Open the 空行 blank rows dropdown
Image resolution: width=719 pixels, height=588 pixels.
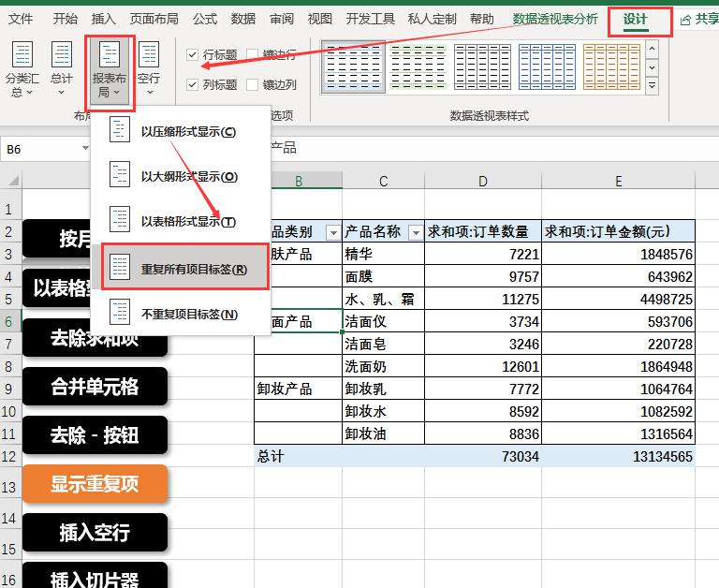149,68
